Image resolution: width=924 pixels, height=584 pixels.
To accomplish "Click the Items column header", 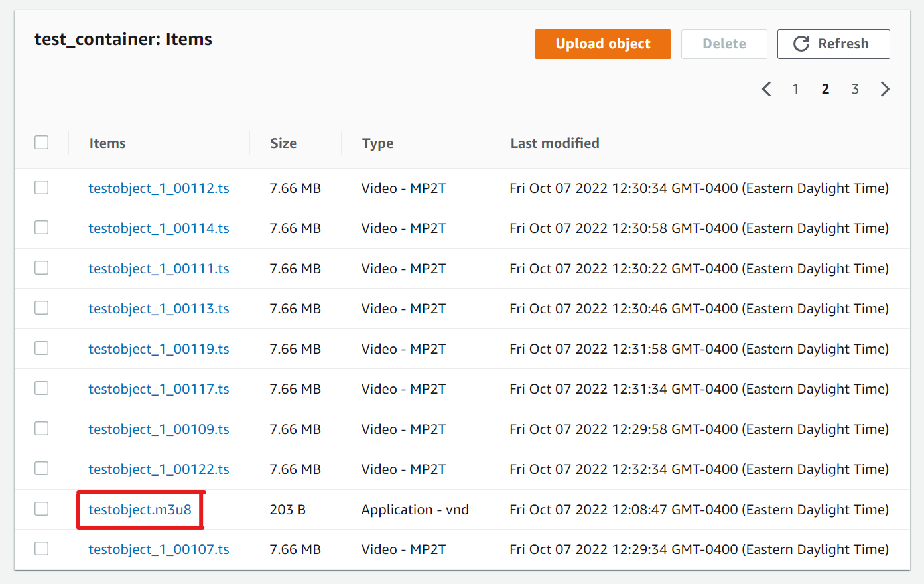I will click(x=107, y=143).
